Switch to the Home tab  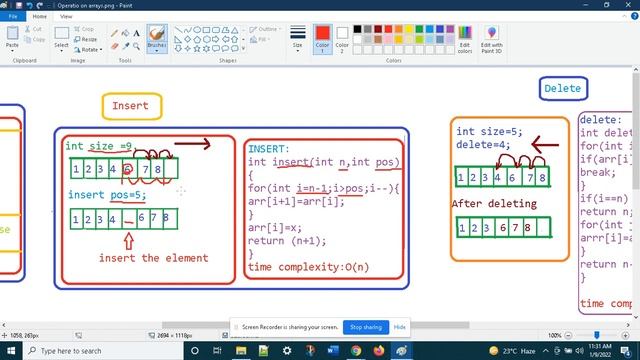click(x=40, y=16)
